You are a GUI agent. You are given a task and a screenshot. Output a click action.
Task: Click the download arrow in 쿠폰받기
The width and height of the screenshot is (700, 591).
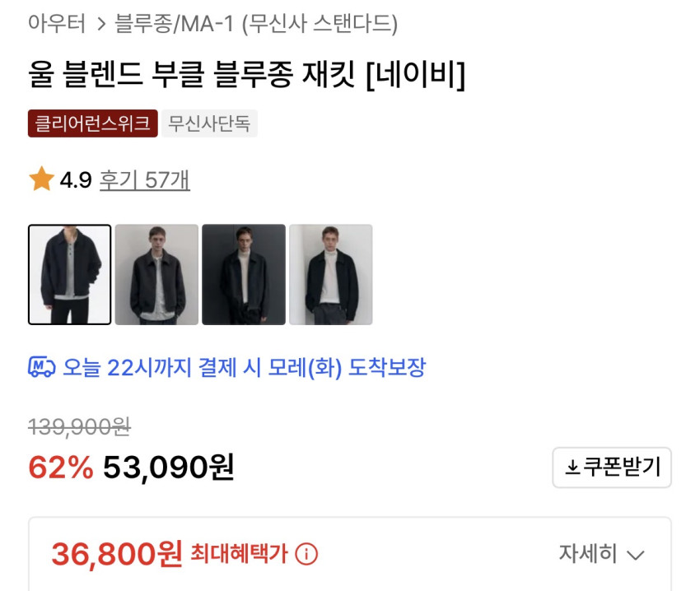pyautogui.click(x=572, y=468)
